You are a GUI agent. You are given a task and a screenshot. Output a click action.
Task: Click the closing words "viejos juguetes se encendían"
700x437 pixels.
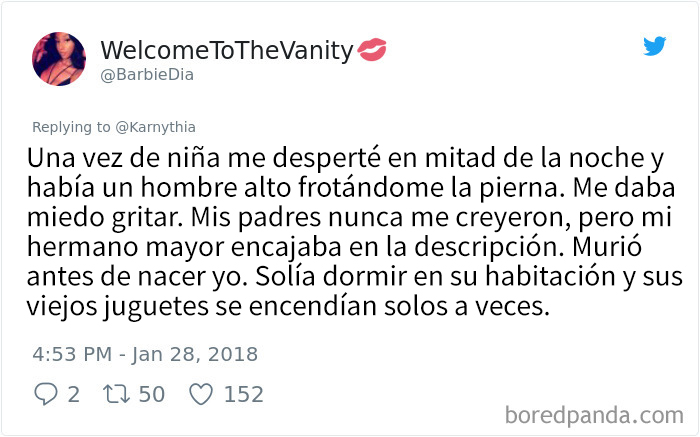click(x=201, y=307)
